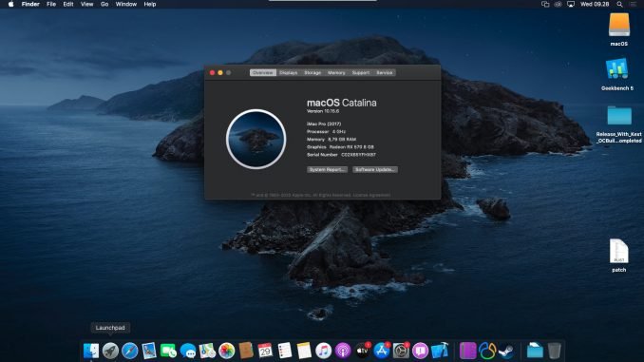
Task: Click the Software Update button
Action: 375,170
